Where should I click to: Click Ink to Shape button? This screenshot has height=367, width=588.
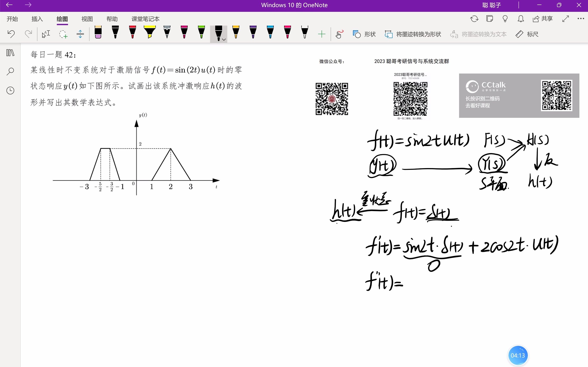pyautogui.click(x=413, y=34)
